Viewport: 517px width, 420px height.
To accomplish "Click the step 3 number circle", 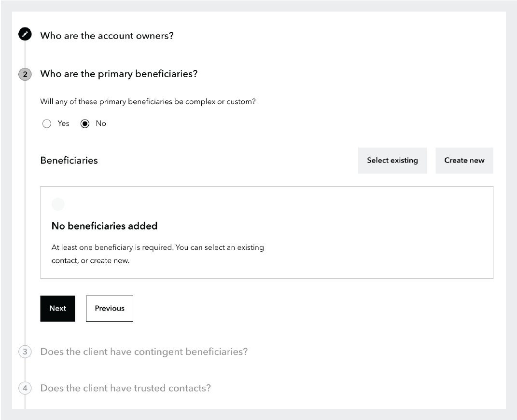I will coord(25,352).
